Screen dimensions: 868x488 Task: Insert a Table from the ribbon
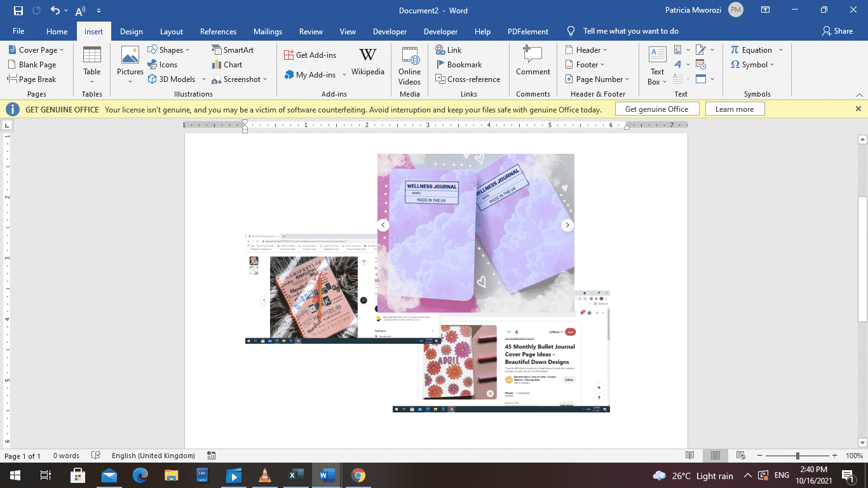(92, 64)
